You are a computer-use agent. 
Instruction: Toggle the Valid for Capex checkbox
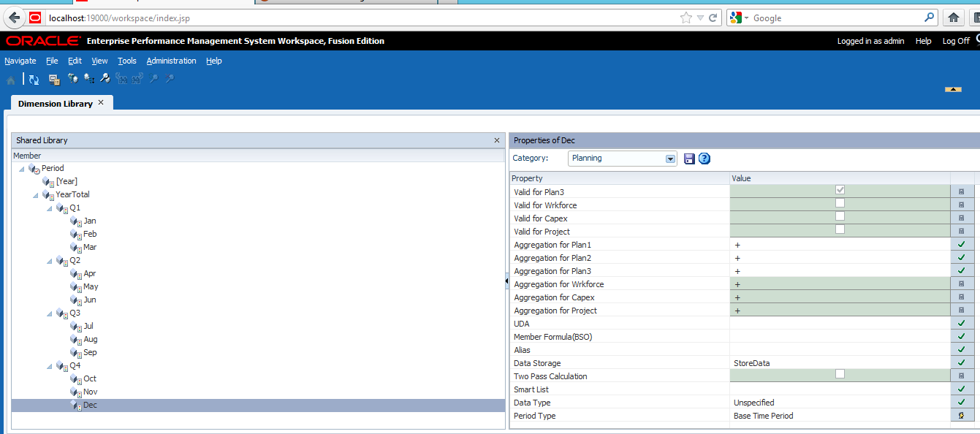point(840,216)
